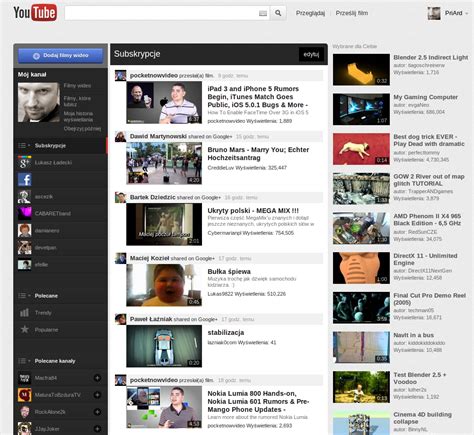Open Filmy wideo under Mój kanał
Viewport: 474px width, 435px height.
coord(77,86)
